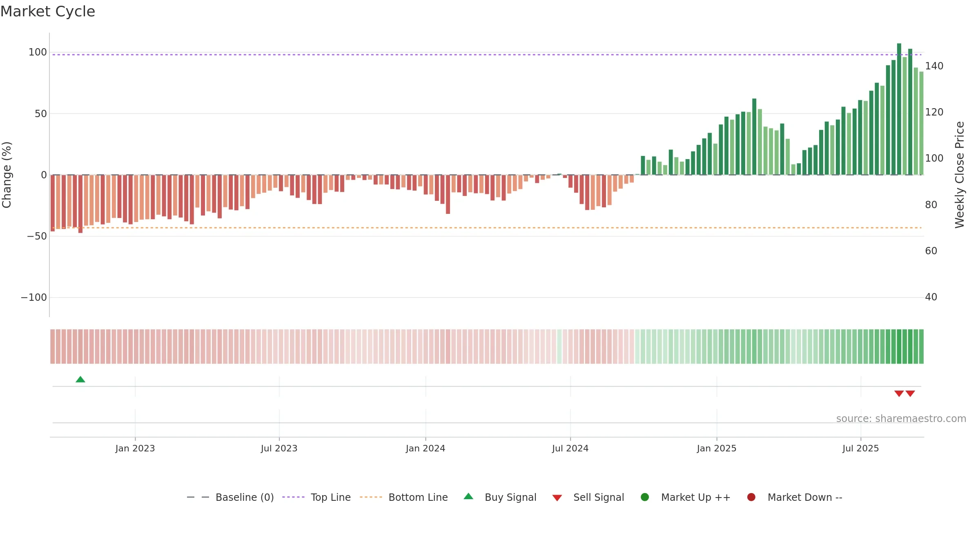Viewport: 980px width, 551px height.
Task: Toggle the Bottom Line legend entry
Action: 404,497
